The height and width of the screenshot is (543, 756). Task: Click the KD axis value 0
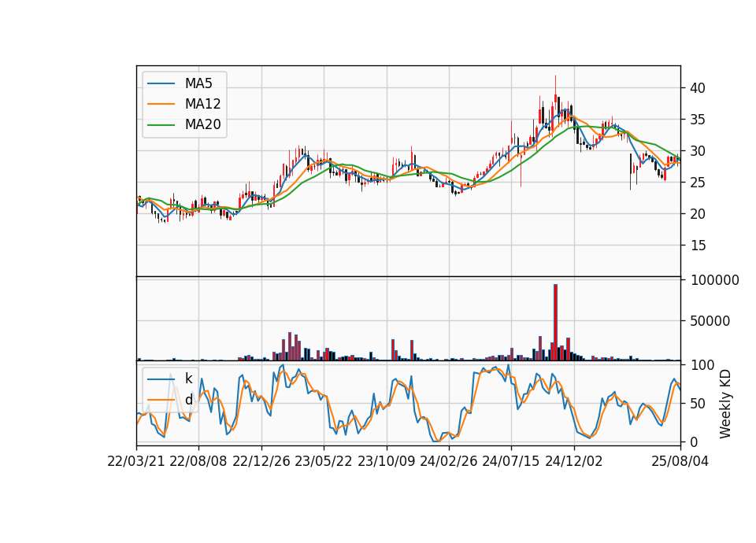click(x=694, y=441)
